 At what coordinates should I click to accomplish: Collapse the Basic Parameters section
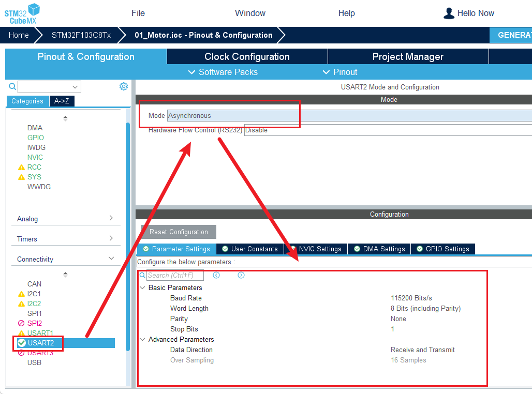[x=142, y=287]
